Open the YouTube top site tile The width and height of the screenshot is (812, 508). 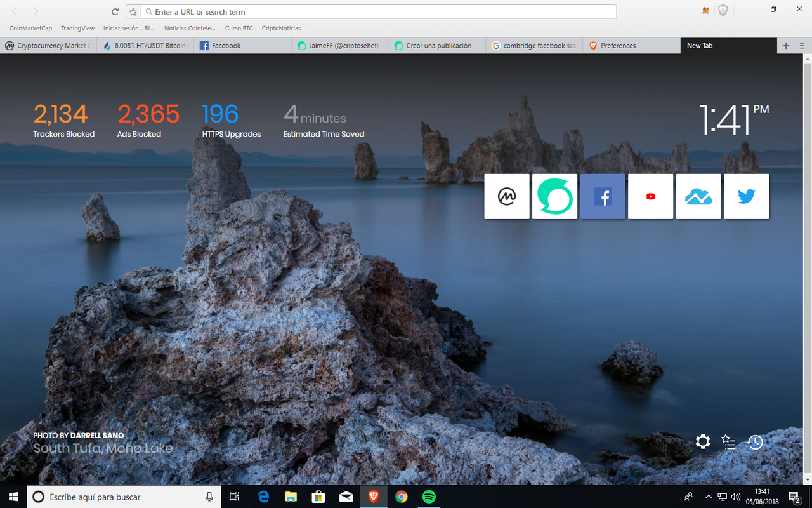tap(651, 197)
